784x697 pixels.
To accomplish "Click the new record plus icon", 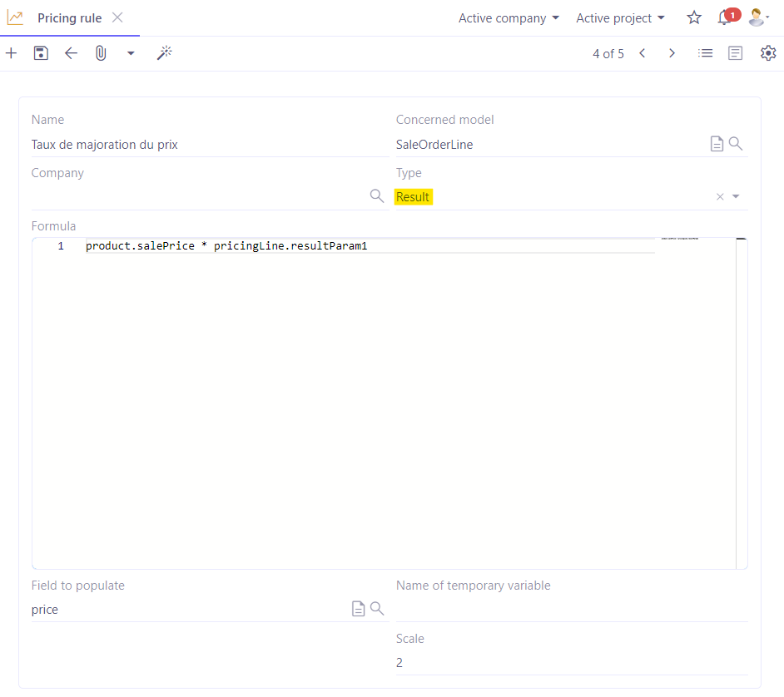I will coord(11,53).
